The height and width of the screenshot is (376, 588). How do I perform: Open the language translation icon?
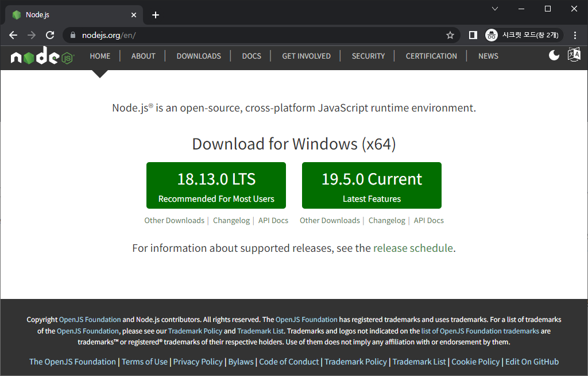pyautogui.click(x=574, y=55)
